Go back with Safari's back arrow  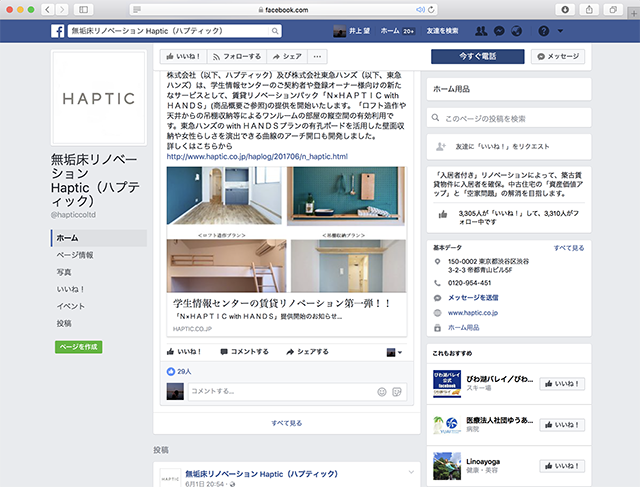(48, 9)
